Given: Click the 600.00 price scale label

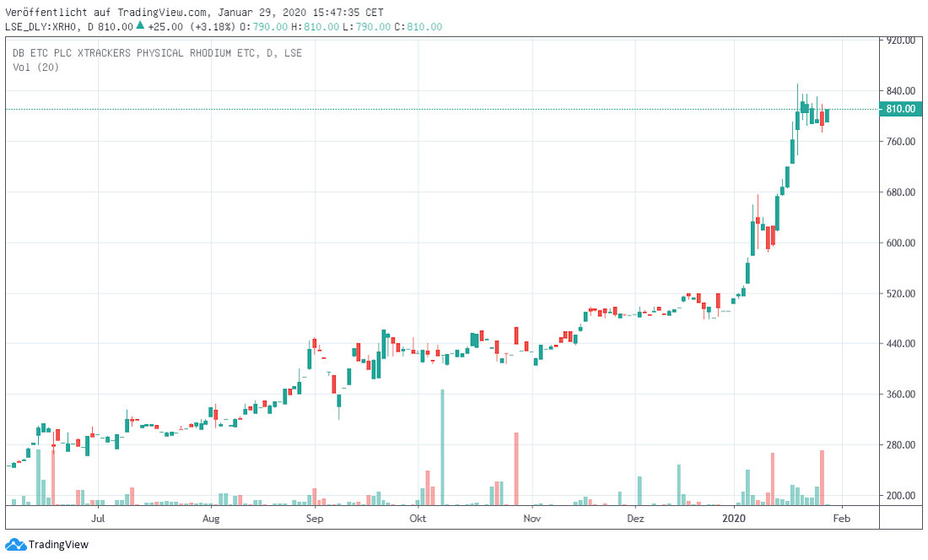Looking at the screenshot, I should tap(901, 242).
